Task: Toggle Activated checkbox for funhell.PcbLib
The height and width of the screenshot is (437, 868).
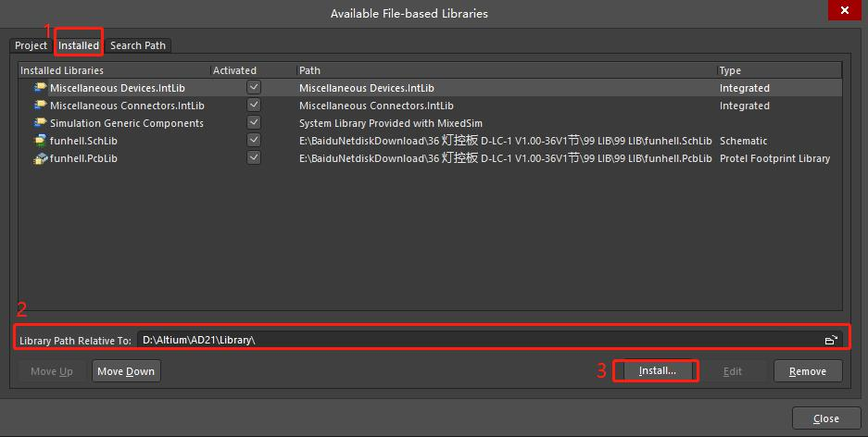Action: pos(254,157)
